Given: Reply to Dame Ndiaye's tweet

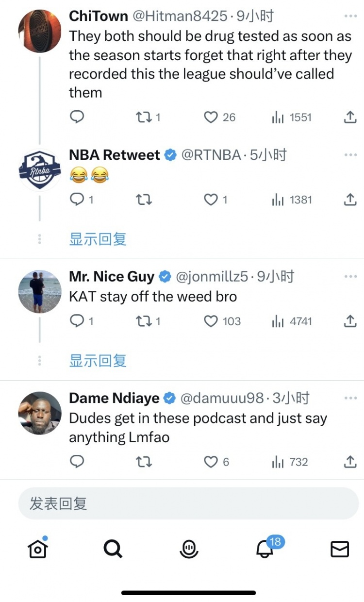Looking at the screenshot, I should click(77, 462).
